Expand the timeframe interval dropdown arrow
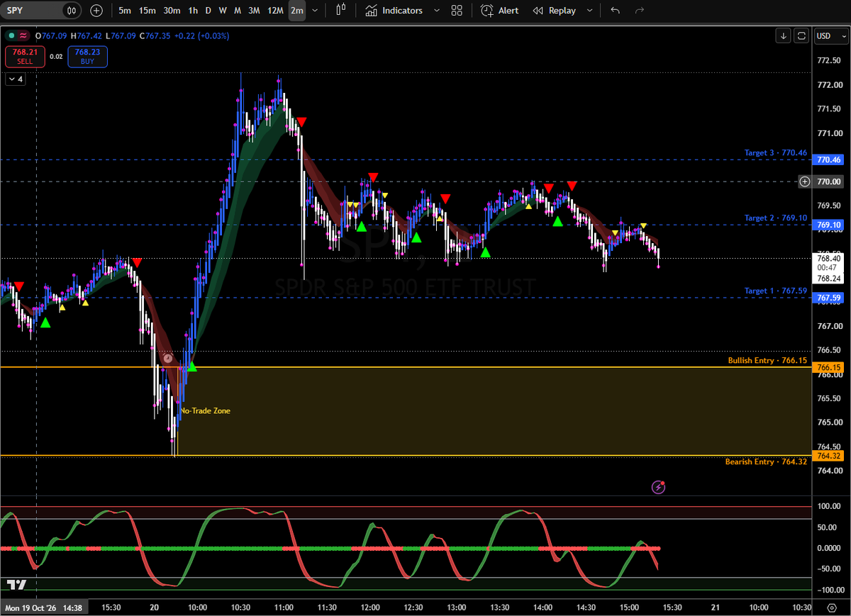The image size is (851, 616). 314,11
